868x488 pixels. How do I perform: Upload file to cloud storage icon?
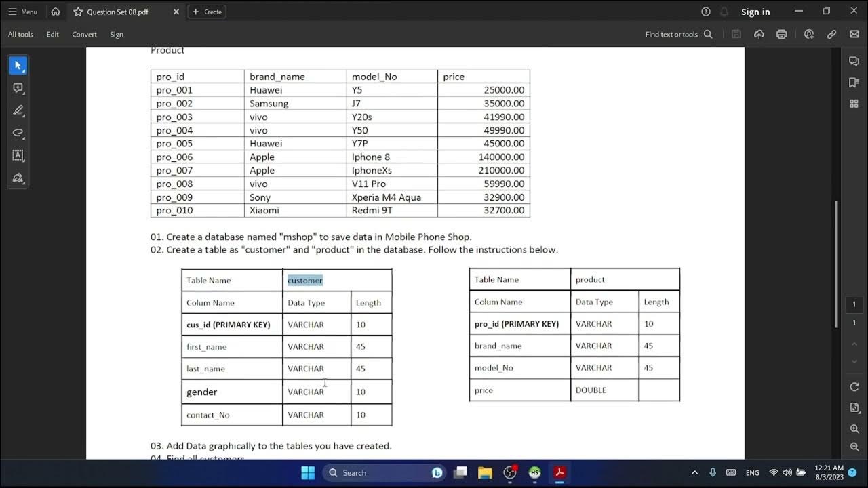pyautogui.click(x=759, y=34)
